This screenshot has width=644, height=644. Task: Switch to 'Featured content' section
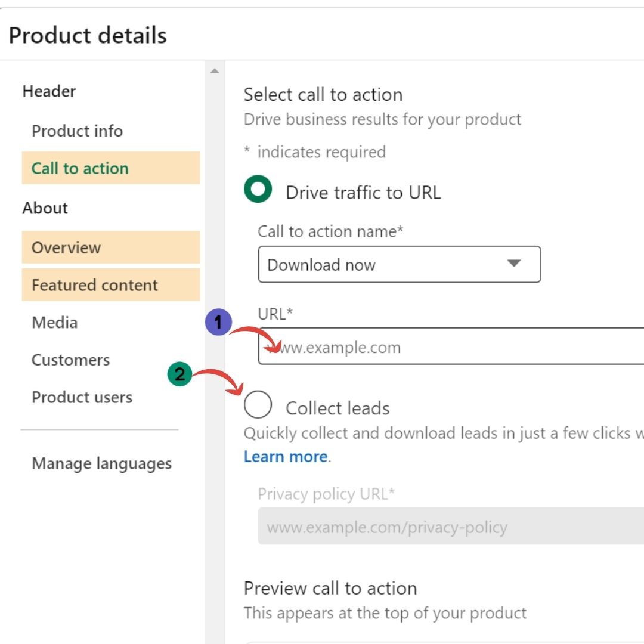94,285
